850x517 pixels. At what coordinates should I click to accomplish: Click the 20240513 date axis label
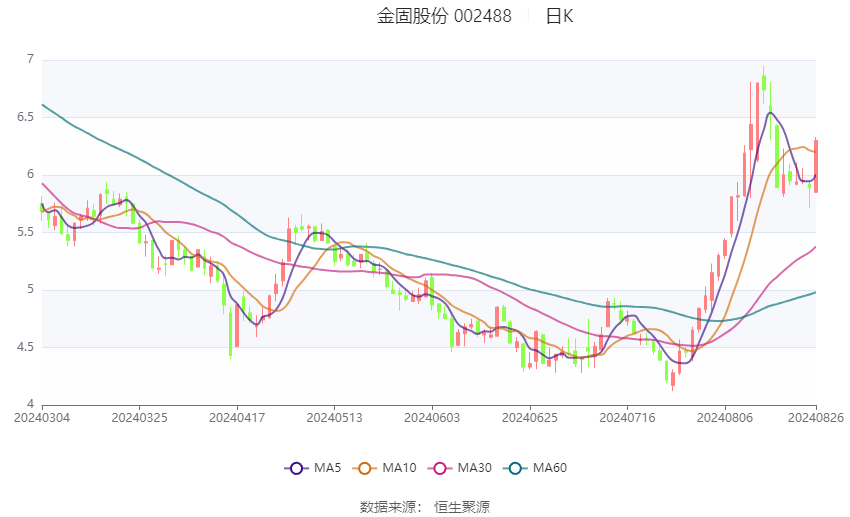334,418
